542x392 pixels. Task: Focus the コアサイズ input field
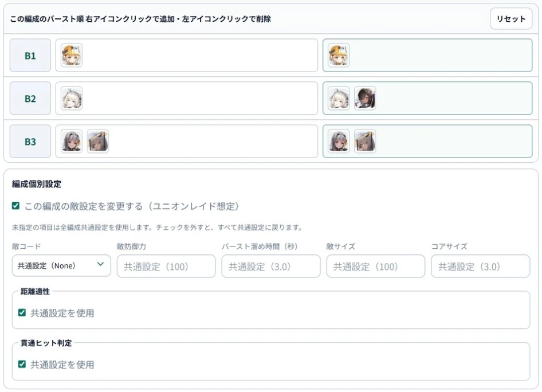[x=480, y=266]
